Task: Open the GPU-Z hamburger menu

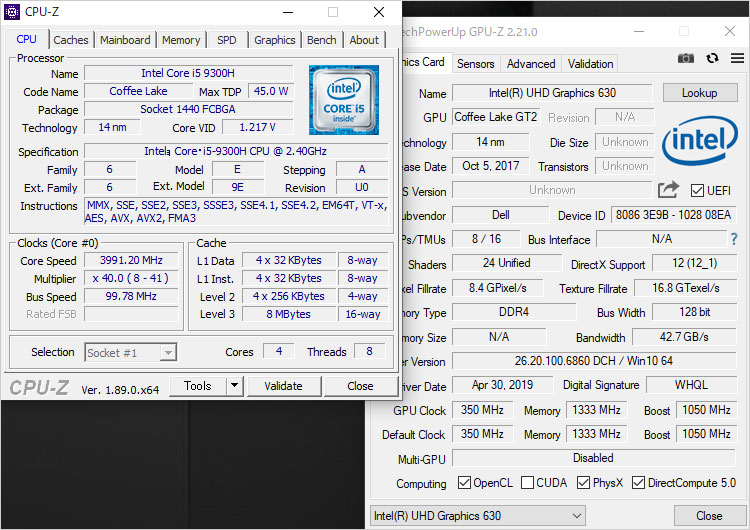Action: click(737, 58)
